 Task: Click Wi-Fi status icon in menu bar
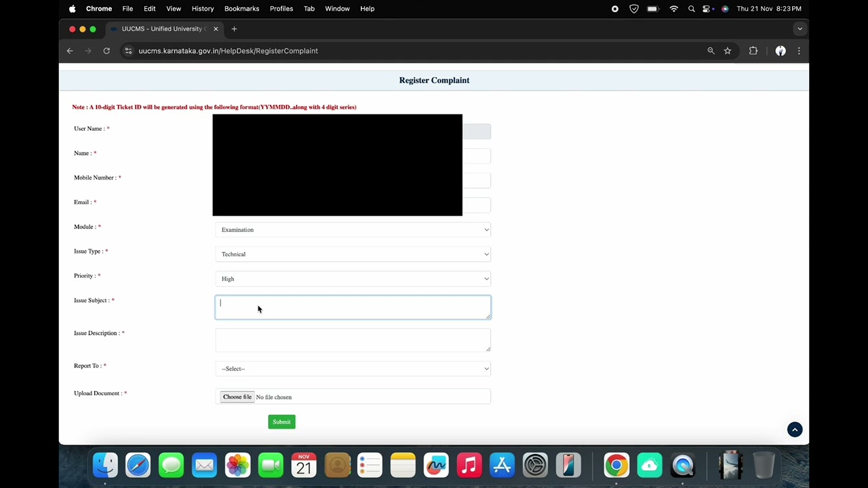(x=673, y=9)
